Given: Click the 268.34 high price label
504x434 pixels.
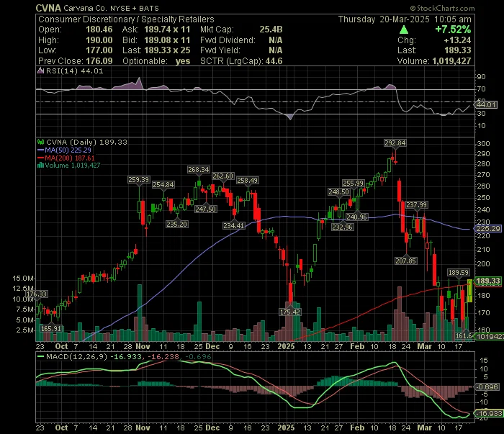Looking at the screenshot, I should pyautogui.click(x=199, y=169).
